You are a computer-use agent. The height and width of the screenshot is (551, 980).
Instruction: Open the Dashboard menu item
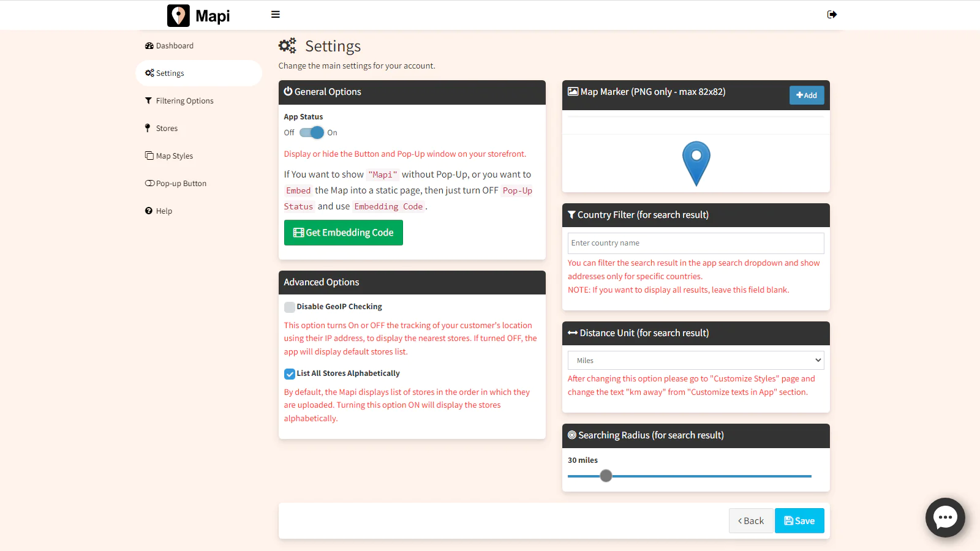198,46
